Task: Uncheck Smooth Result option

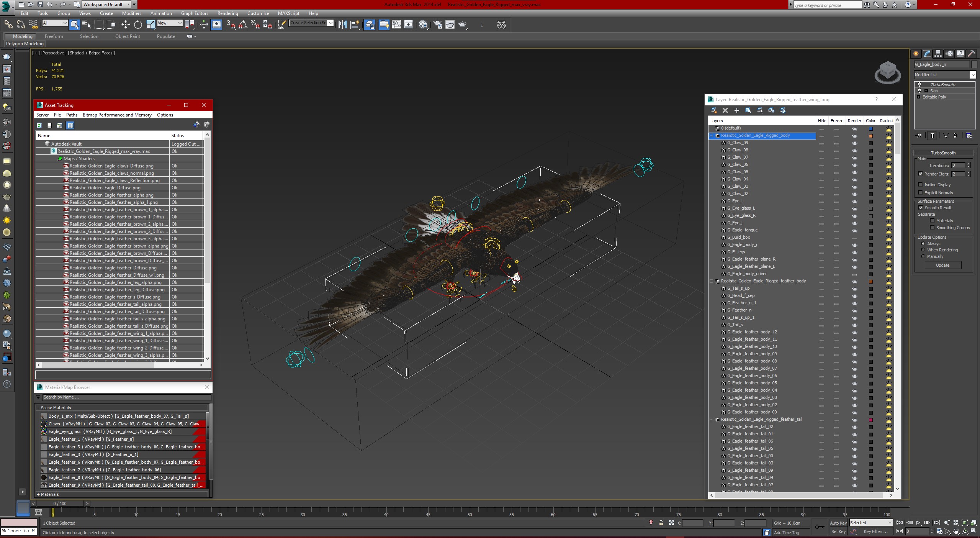Action: click(x=921, y=208)
